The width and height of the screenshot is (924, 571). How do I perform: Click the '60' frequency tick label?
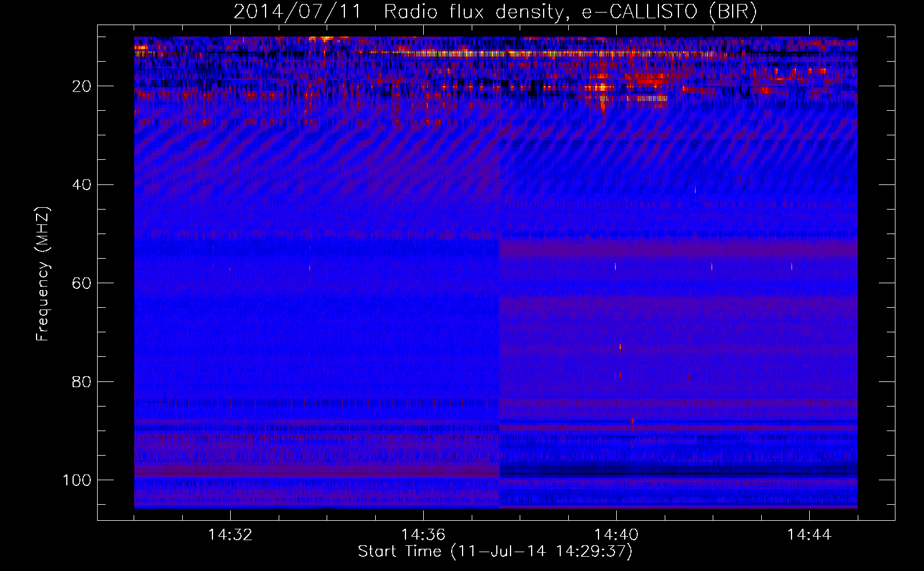click(82, 283)
